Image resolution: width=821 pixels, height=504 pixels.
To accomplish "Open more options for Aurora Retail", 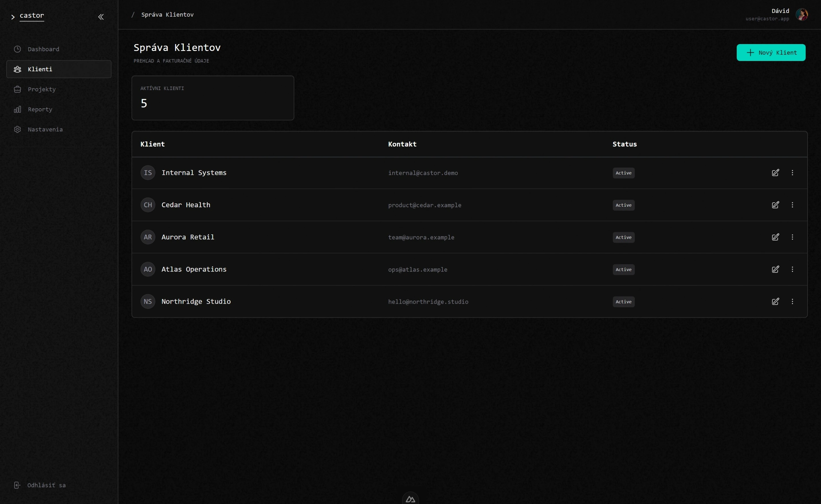I will coord(792,237).
